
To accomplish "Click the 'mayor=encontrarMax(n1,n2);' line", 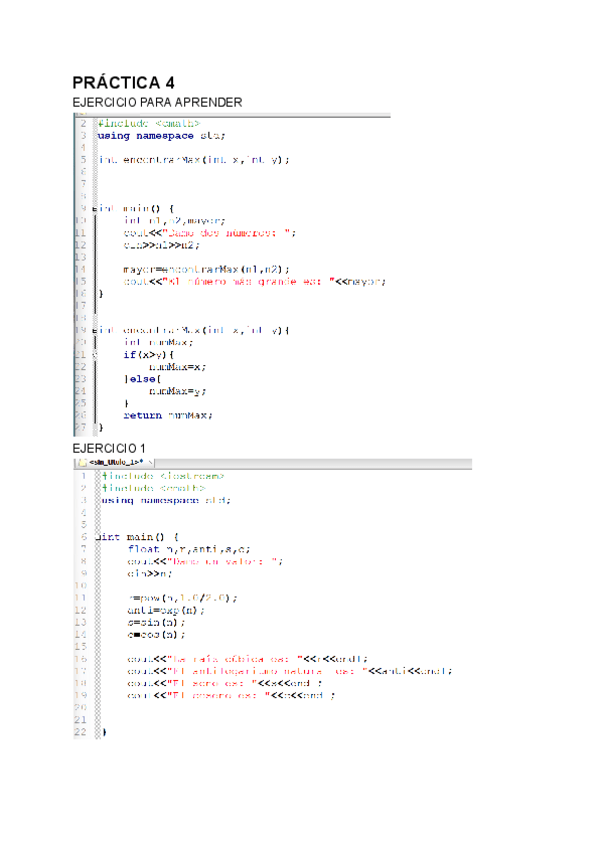I will click(x=206, y=269).
